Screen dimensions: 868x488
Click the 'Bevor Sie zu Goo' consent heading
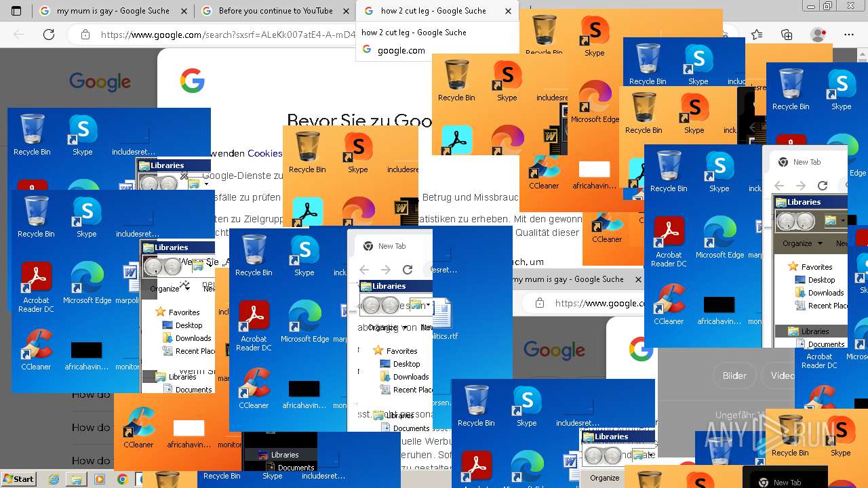point(359,121)
